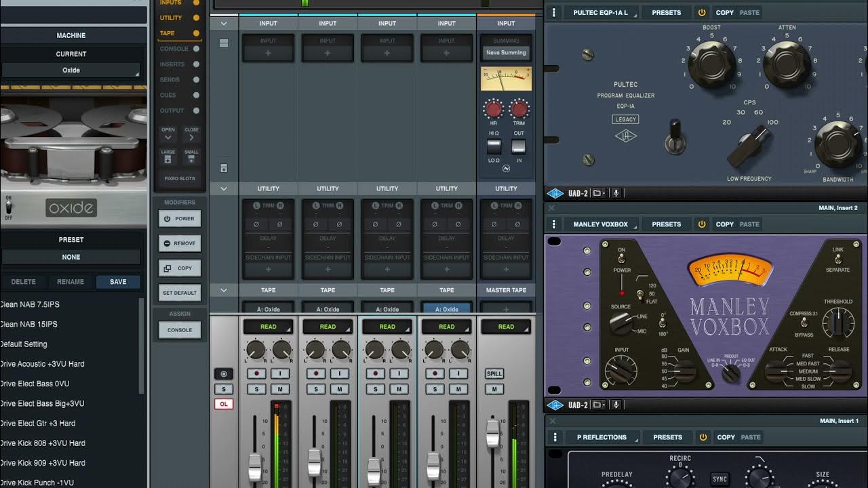Click the microphone icon below Manley Voxbox
Image resolution: width=868 pixels, height=488 pixels.
coord(616,405)
